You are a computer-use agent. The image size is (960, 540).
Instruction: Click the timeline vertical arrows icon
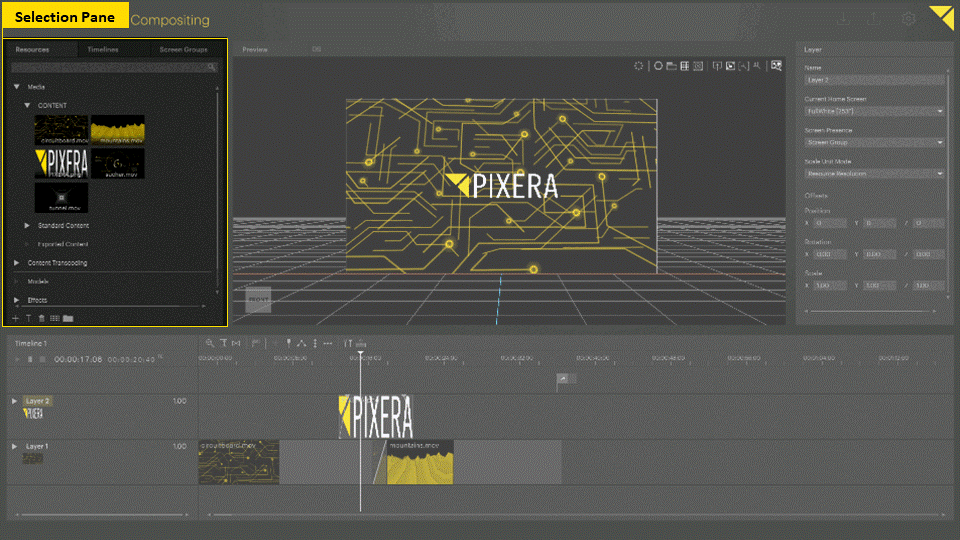pos(315,343)
